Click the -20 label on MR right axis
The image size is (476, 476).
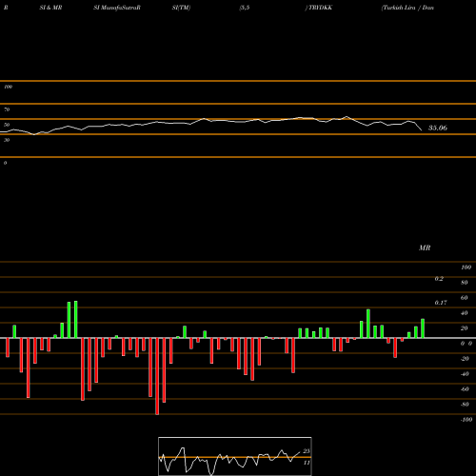tap(465, 359)
